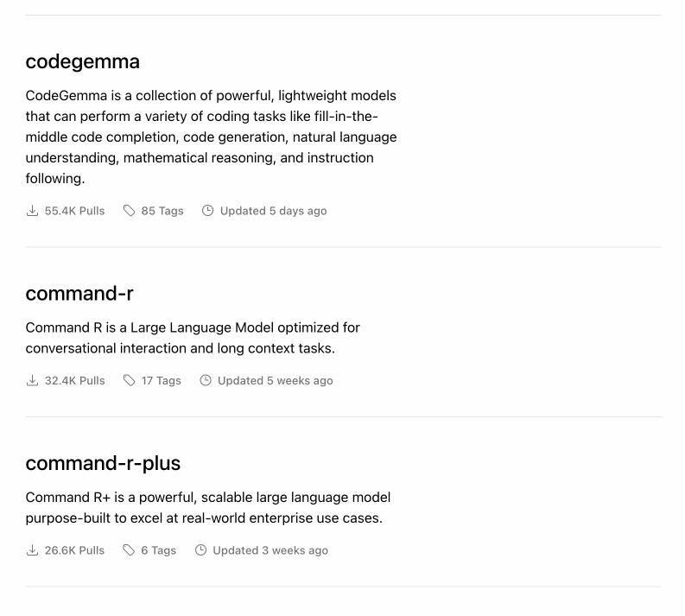685x616 pixels.
Task: Click the tag icon beside 85 Tags
Action: [x=130, y=211]
